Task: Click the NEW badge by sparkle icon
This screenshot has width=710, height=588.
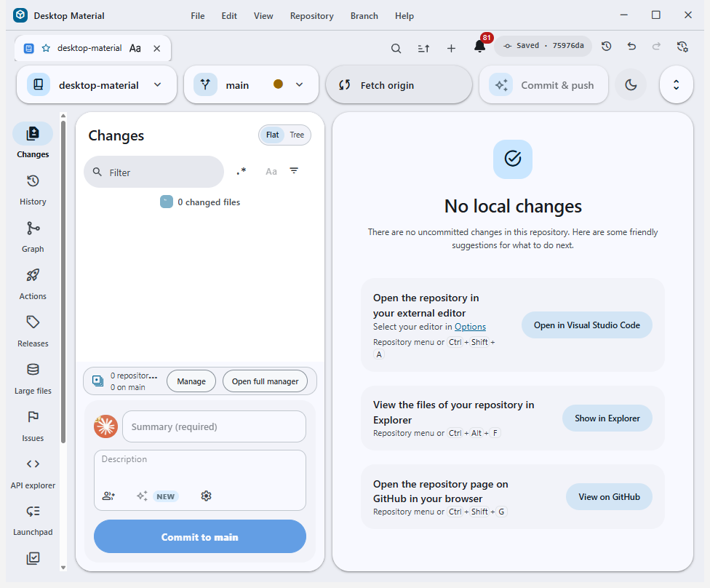Action: click(x=166, y=496)
